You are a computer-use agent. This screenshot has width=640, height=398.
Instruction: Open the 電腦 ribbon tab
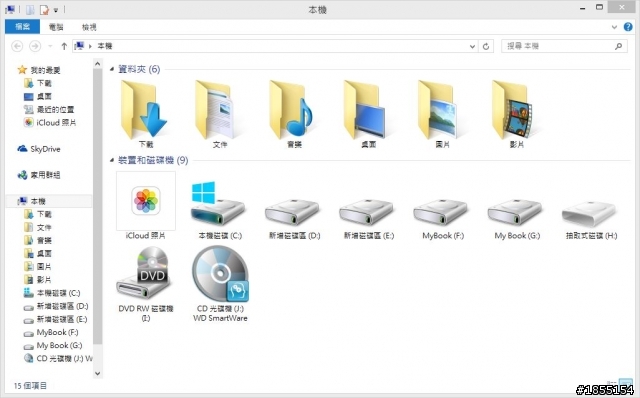[56, 27]
